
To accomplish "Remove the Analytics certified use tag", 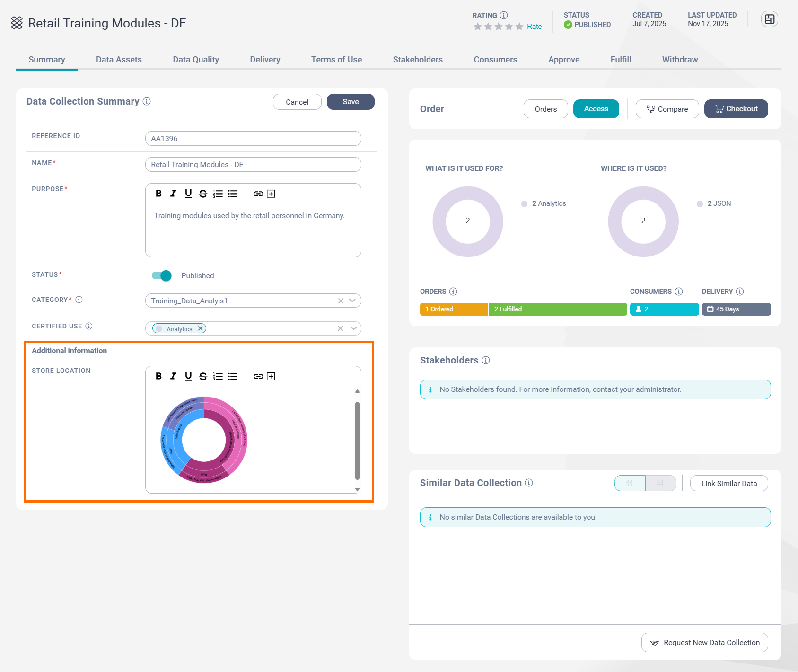I will (200, 328).
